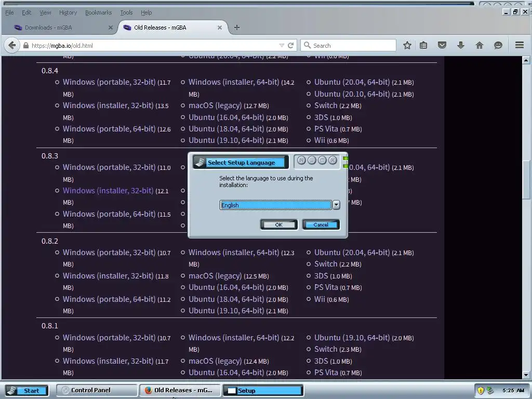Download 0.8.2 3DS build
Viewport: 532px width, 399px height.
coord(321,276)
